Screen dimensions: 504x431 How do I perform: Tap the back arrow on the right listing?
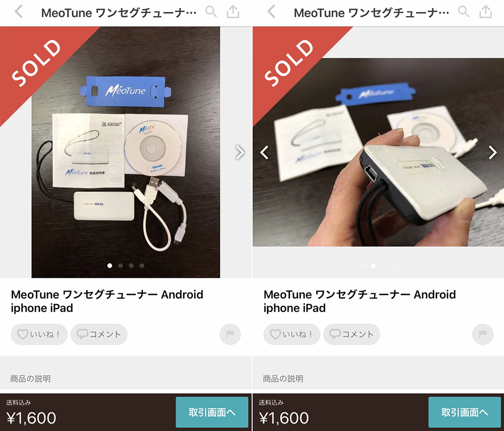(x=271, y=12)
